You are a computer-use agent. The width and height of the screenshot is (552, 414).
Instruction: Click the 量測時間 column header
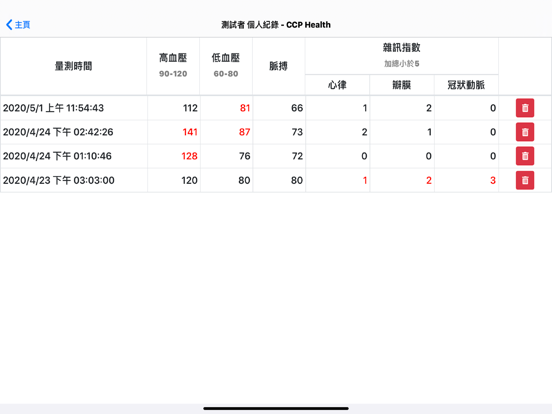click(x=73, y=66)
